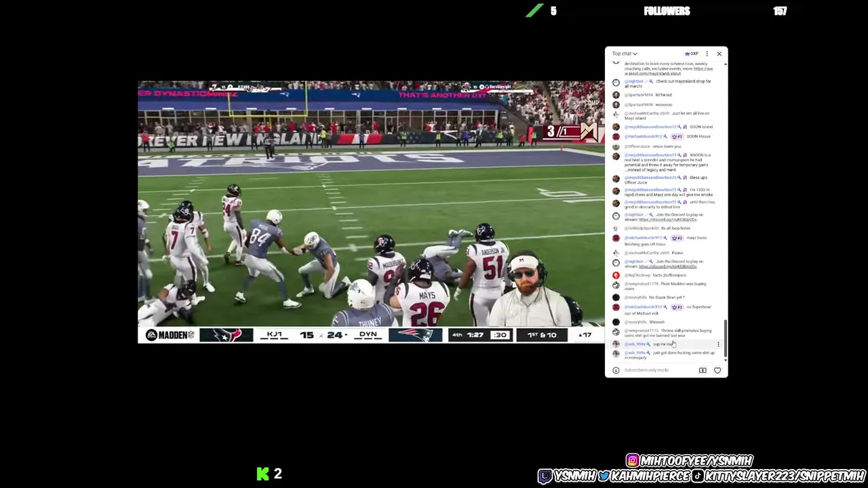
Task: Open the first Discord invite link from nightbot
Action: tap(667, 220)
